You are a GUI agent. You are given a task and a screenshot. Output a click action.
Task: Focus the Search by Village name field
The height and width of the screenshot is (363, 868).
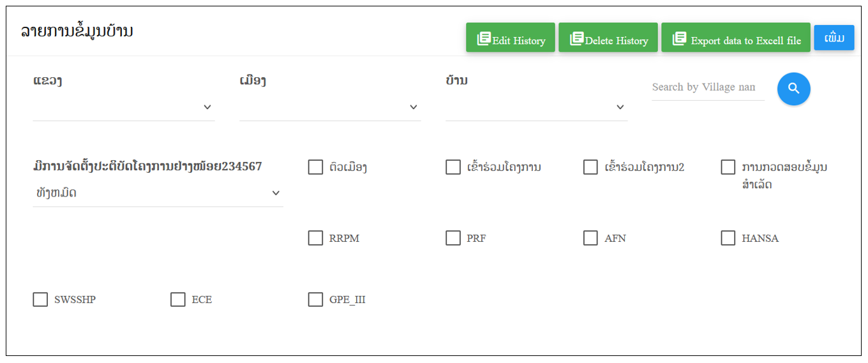pyautogui.click(x=708, y=87)
